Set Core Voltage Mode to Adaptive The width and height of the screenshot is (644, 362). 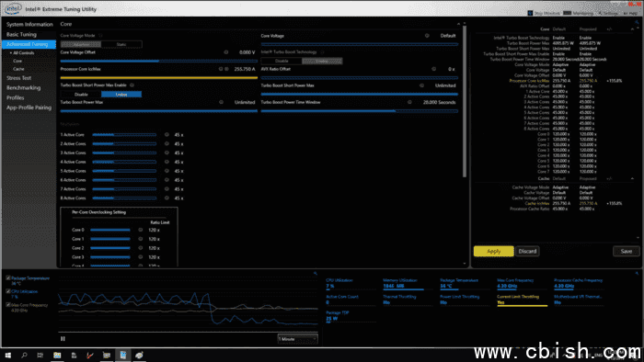pos(81,44)
